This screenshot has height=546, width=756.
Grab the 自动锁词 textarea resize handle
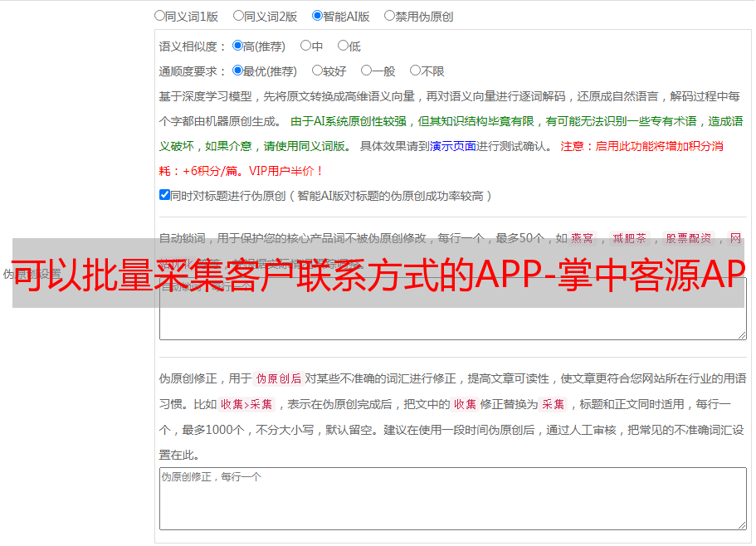(x=742, y=334)
